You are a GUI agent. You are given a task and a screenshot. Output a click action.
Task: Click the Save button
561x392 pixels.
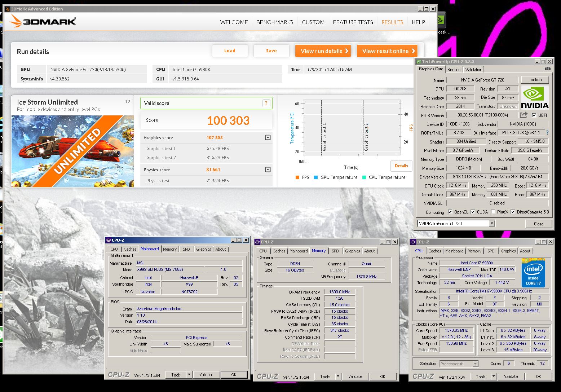271,51
